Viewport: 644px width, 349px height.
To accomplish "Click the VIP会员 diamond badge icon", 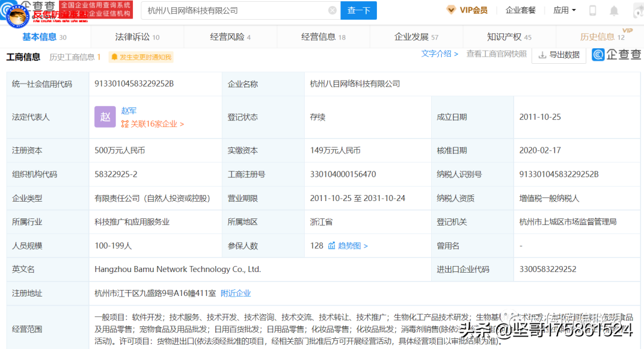I will point(451,10).
